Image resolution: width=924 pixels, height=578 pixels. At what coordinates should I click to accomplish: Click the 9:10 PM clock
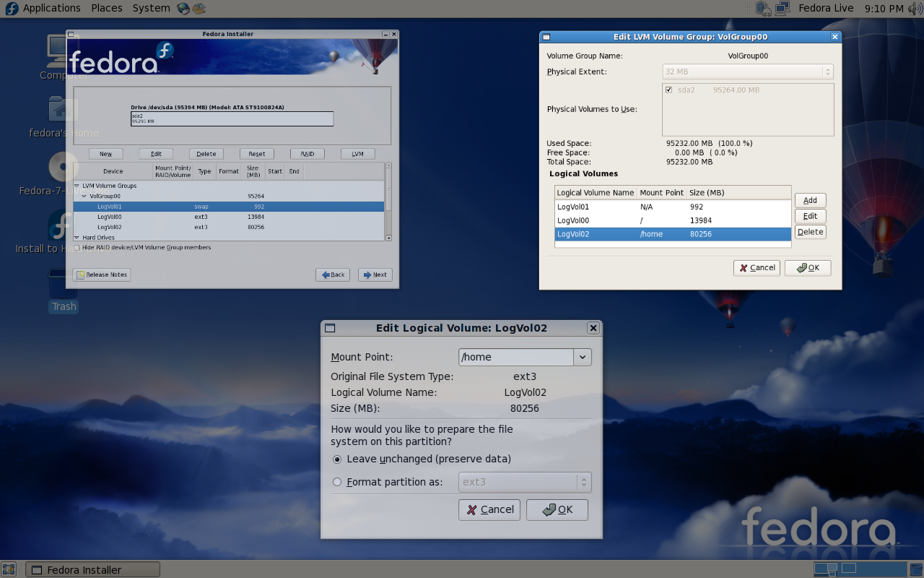(884, 9)
